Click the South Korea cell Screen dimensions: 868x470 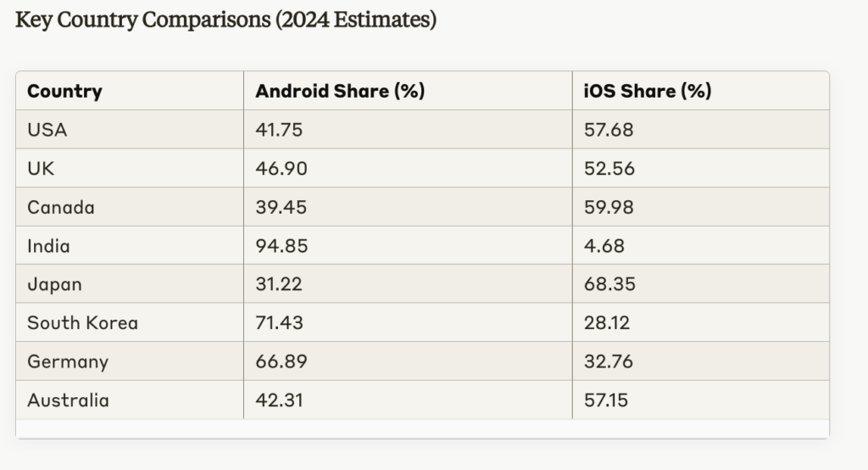coord(82,323)
